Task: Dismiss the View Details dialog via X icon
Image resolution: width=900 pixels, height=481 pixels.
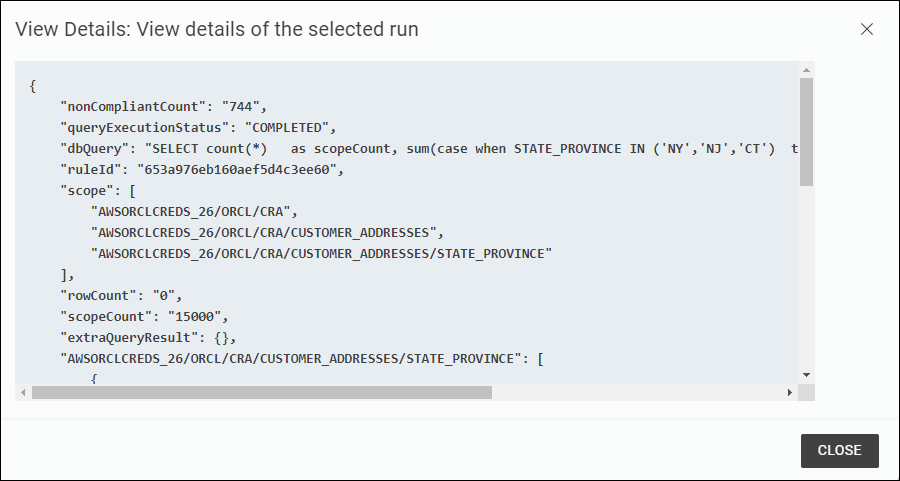Action: 867,29
